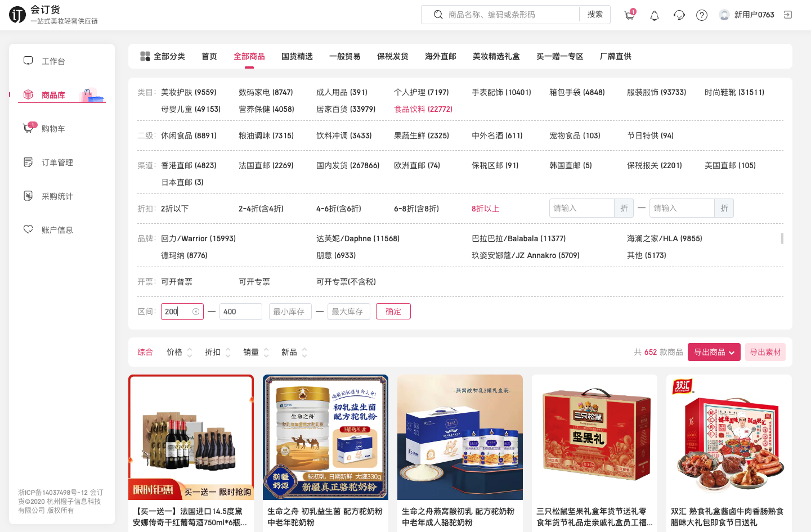Image resolution: width=811 pixels, height=532 pixels.
Task: Click the 导出素材 button
Action: 765,353
